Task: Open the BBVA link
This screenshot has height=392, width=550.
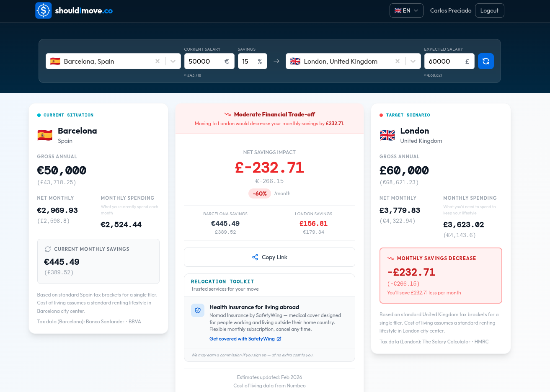Action: point(135,322)
